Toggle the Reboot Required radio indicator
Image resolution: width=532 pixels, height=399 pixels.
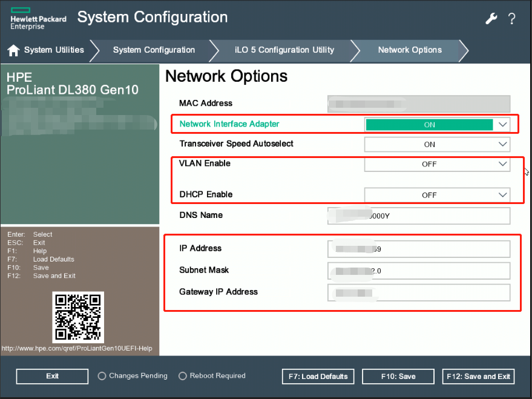(x=183, y=376)
